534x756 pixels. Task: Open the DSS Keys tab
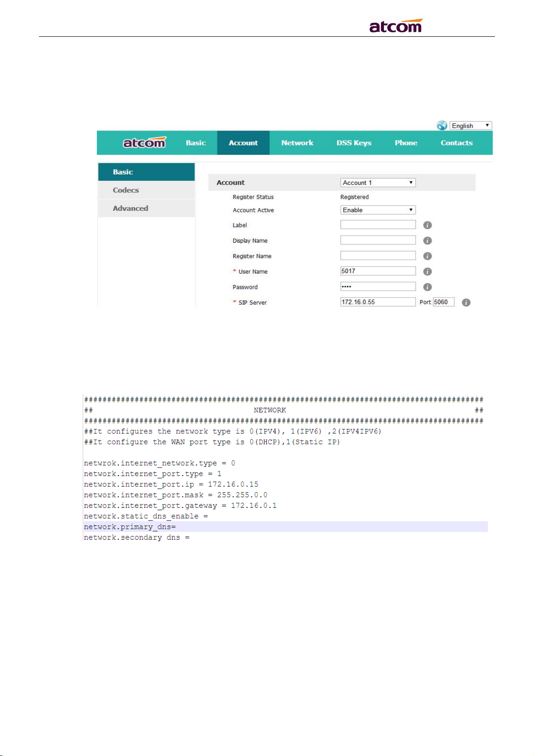pos(354,143)
